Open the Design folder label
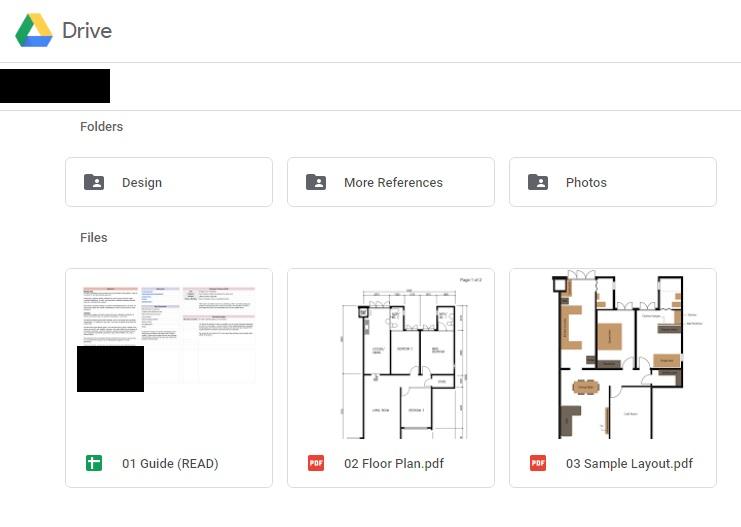 coord(142,182)
